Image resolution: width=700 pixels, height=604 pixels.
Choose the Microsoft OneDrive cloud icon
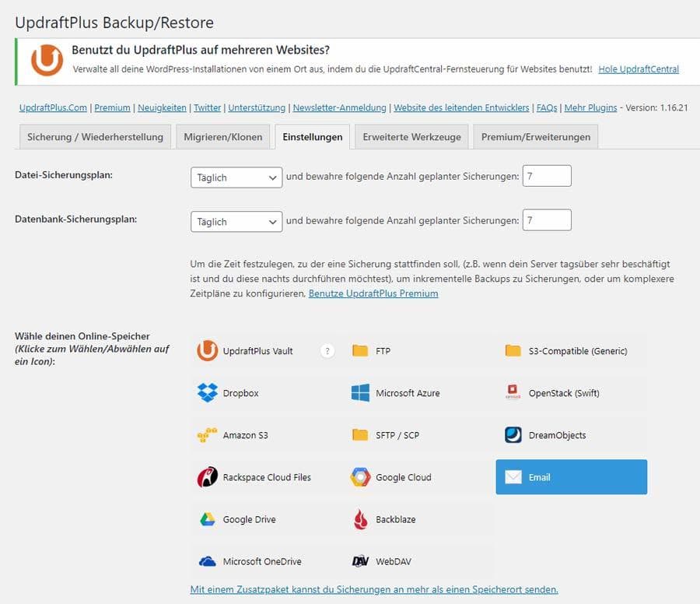pyautogui.click(x=207, y=561)
